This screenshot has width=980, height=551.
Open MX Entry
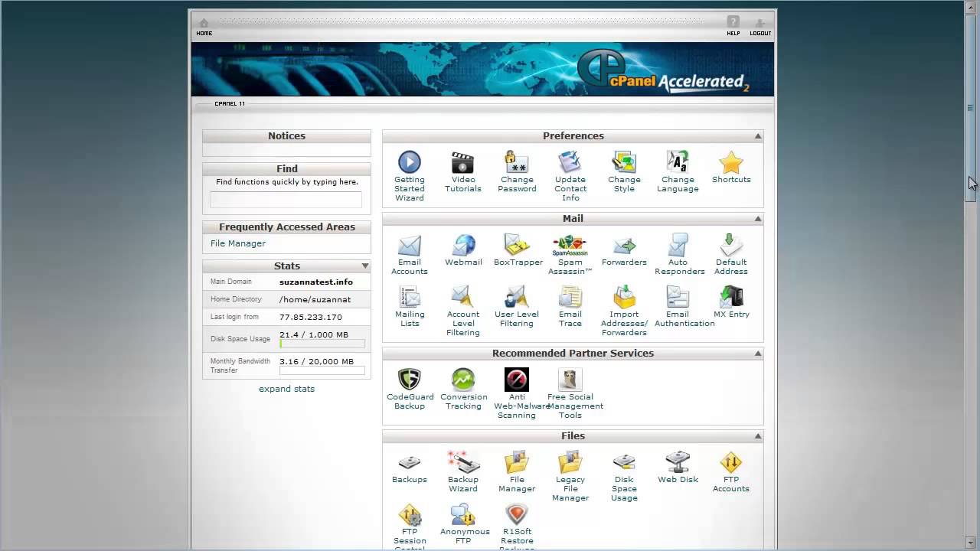coord(731,302)
